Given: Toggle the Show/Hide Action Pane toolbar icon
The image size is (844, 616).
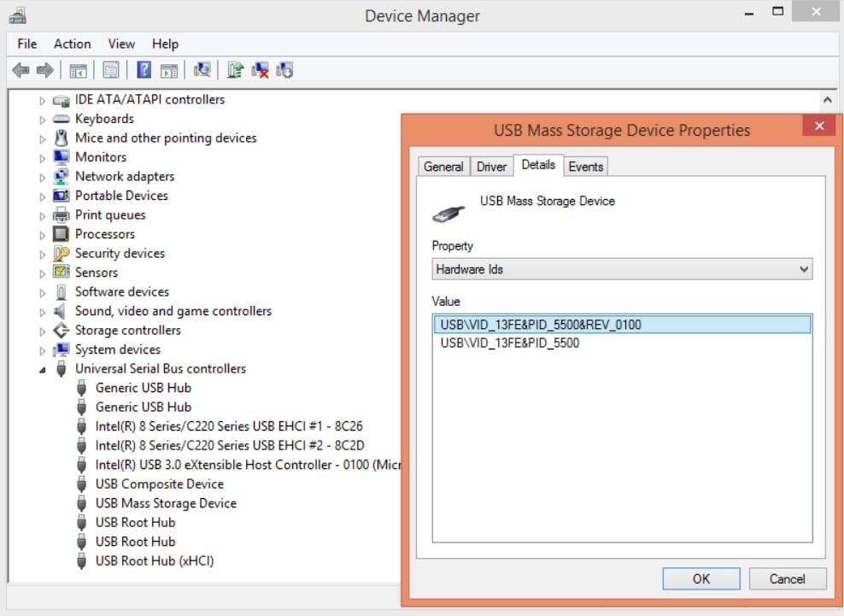Looking at the screenshot, I should coord(169,71).
